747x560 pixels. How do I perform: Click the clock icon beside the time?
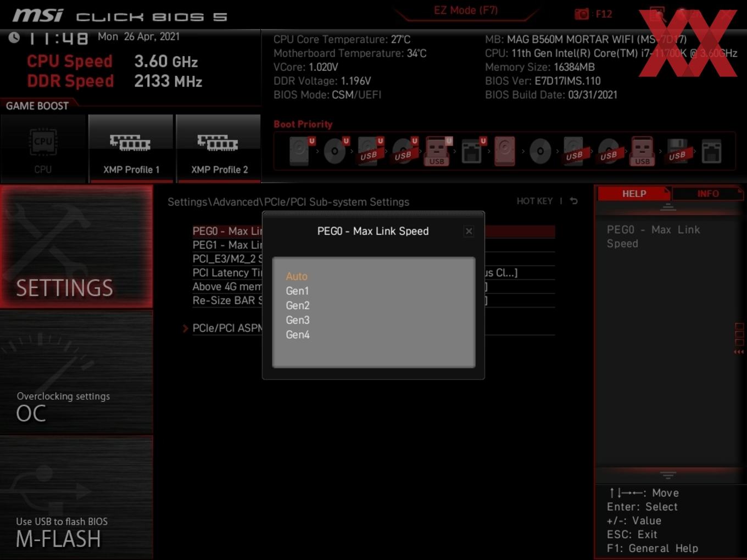[x=14, y=37]
